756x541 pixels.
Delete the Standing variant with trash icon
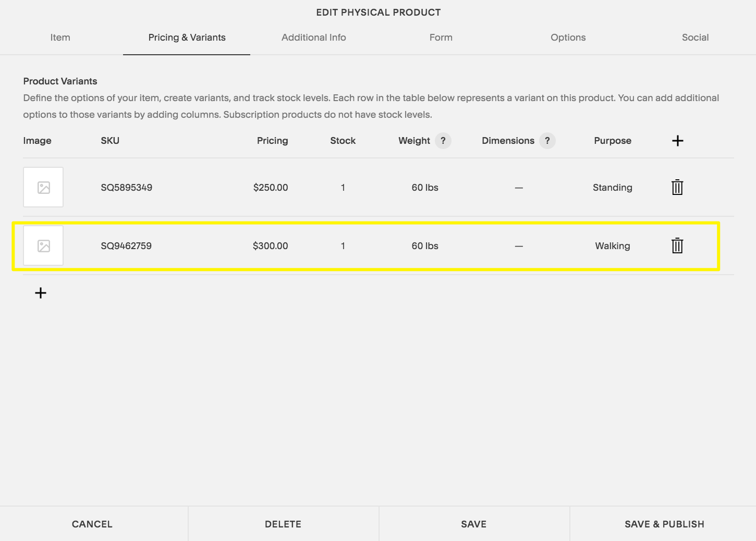click(x=677, y=187)
